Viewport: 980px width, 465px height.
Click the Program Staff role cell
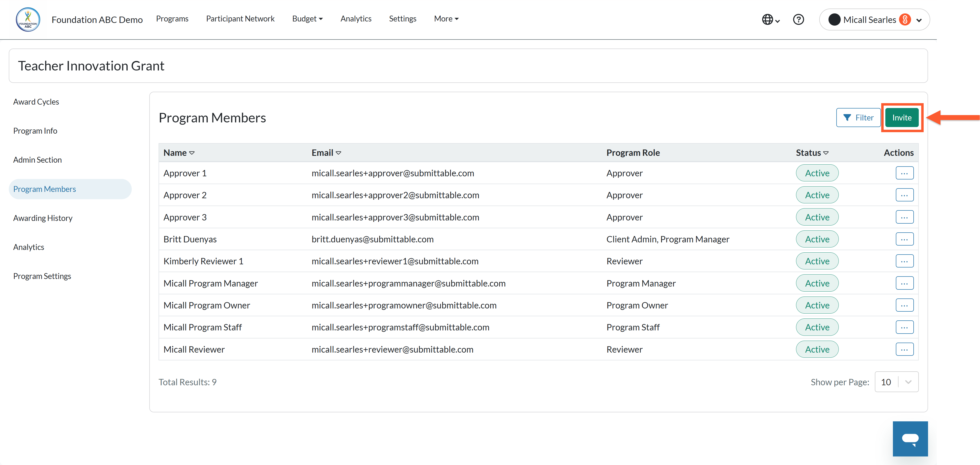click(x=633, y=328)
